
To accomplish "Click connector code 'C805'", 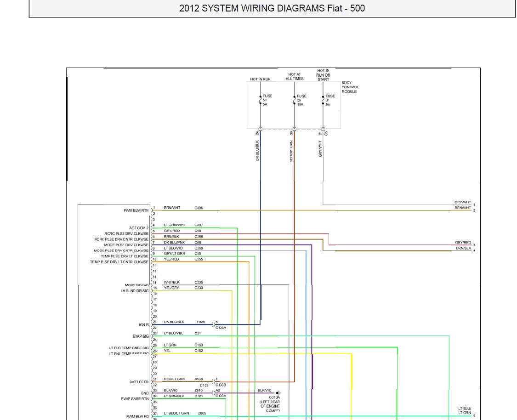I will (202, 413).
